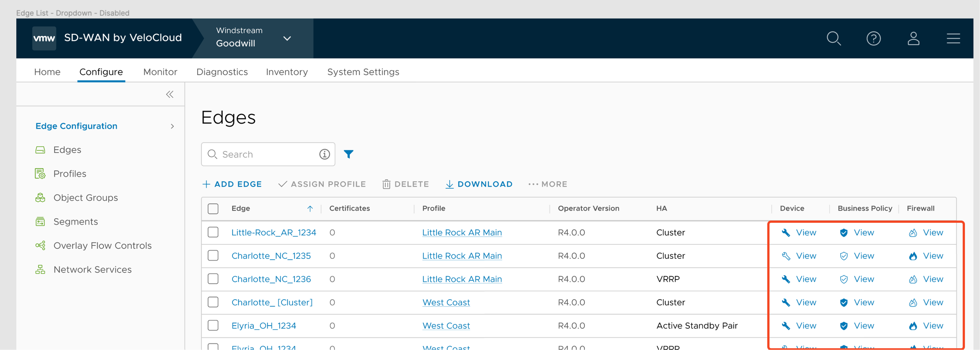The image size is (980, 350).
Task: Click Business Policy shield icon for Little-Rock_AR_1234
Action: coord(844,233)
